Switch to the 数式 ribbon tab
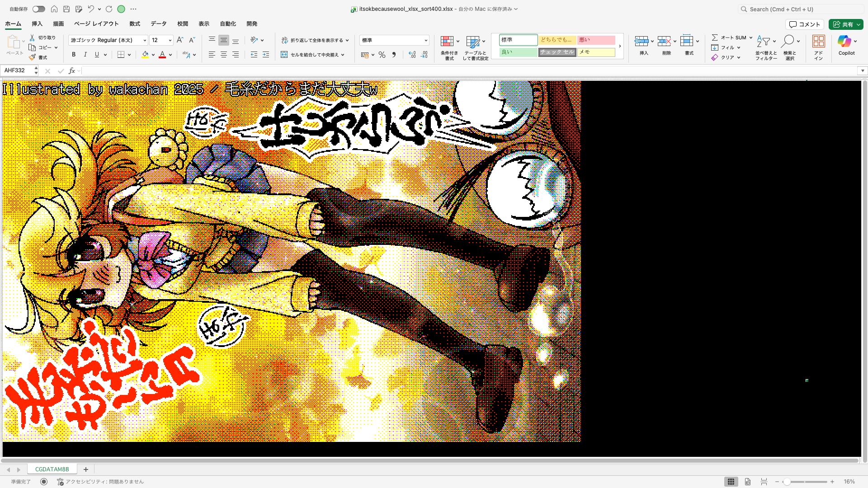Screen dimensions: 868x488 pyautogui.click(x=134, y=24)
